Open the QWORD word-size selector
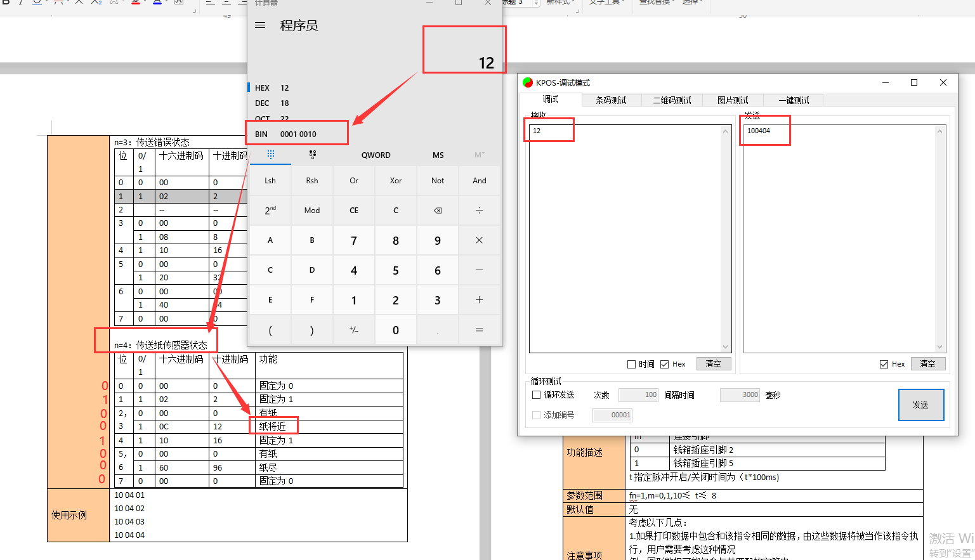Viewport: 975px width, 560px height. click(376, 155)
